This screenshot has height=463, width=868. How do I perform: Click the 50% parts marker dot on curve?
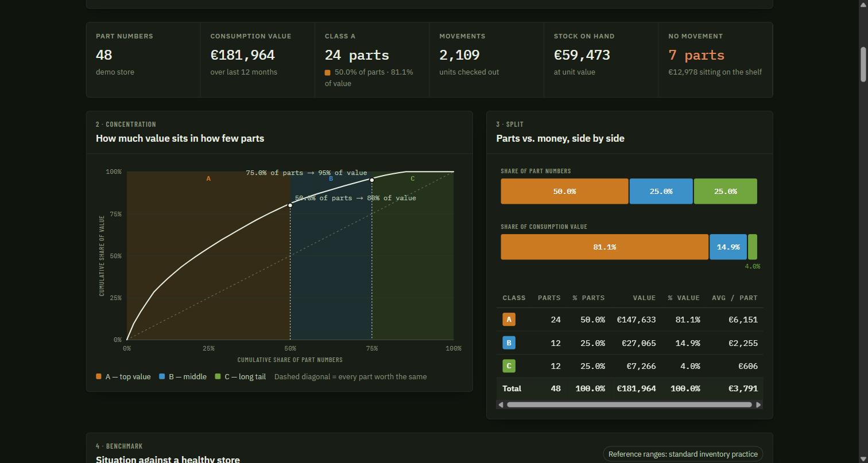[x=290, y=205]
